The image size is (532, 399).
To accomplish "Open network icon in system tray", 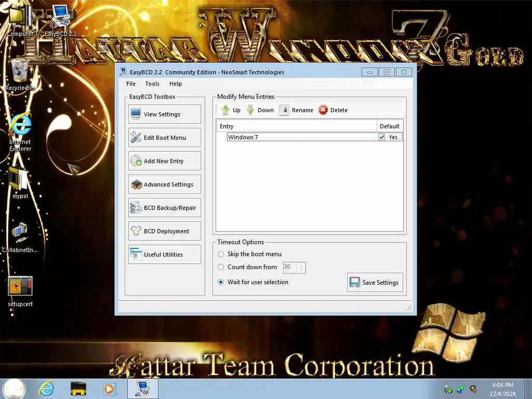I will [460, 389].
